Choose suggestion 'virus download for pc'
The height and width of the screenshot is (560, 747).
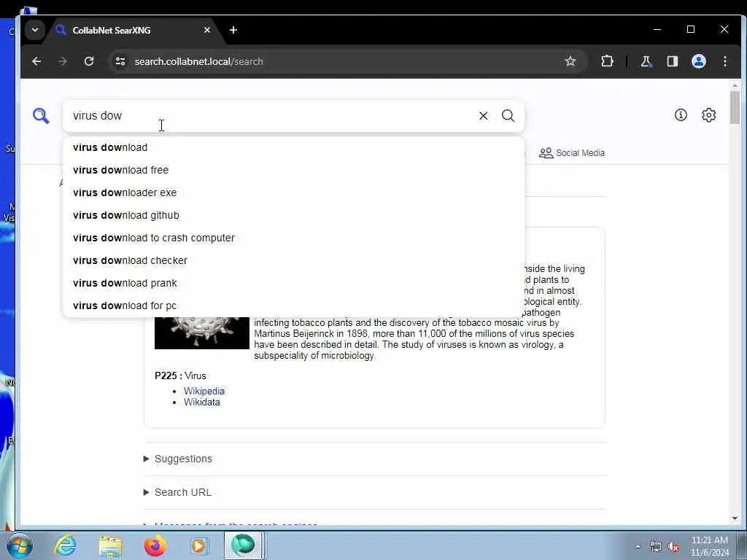tap(293, 306)
